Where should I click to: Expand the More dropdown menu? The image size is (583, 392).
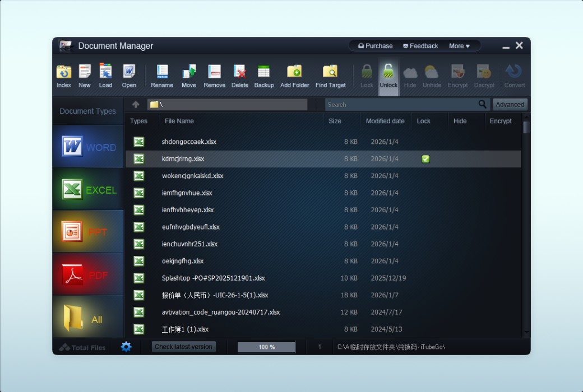[x=459, y=46]
